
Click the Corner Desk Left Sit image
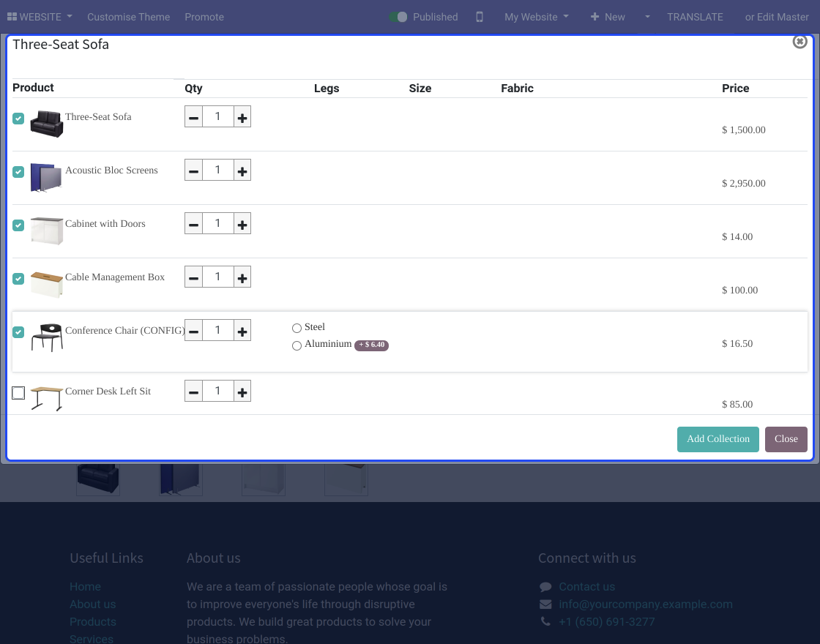[47, 398]
